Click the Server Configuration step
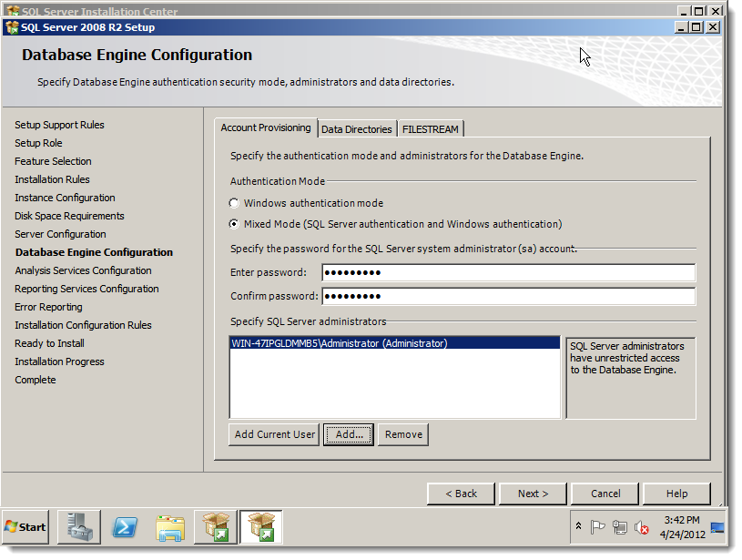The image size is (742, 560). coord(61,234)
